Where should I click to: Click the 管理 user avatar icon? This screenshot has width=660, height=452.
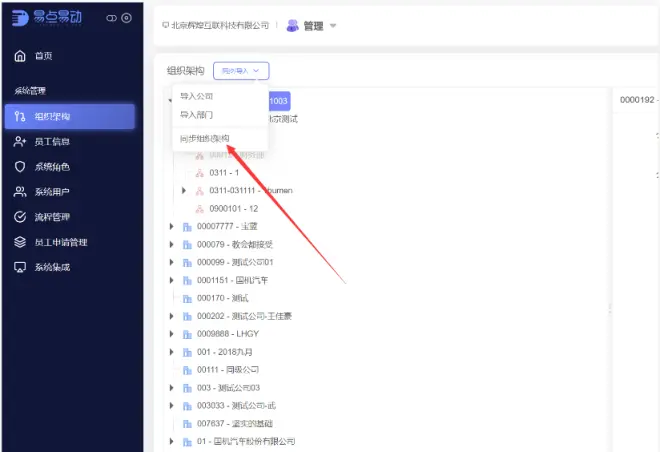(293, 26)
